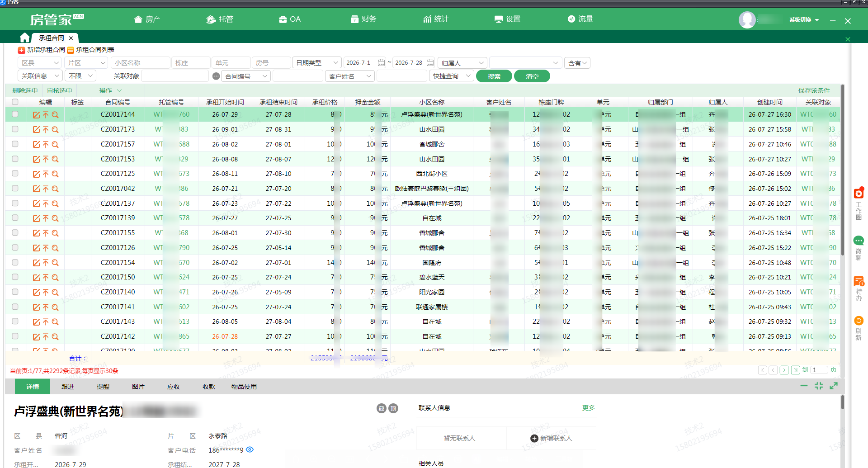Screen dimensions: 868x468
Task: Open the 日期类型 date type dropdown
Action: [x=316, y=63]
